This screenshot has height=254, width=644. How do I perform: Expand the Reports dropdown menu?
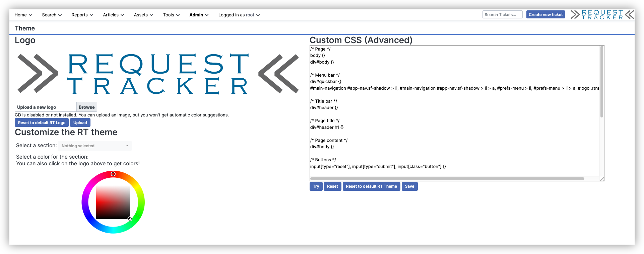[82, 15]
